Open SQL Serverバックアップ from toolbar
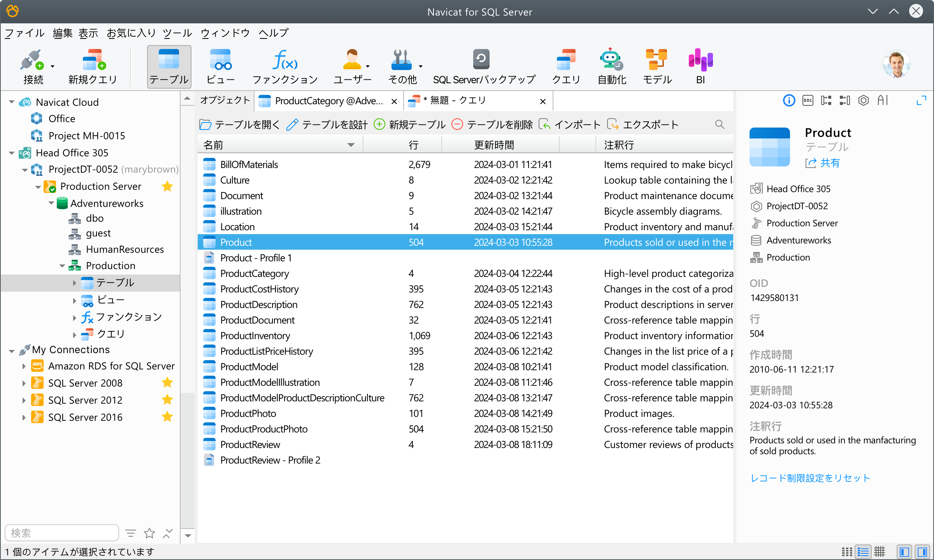 coord(484,67)
